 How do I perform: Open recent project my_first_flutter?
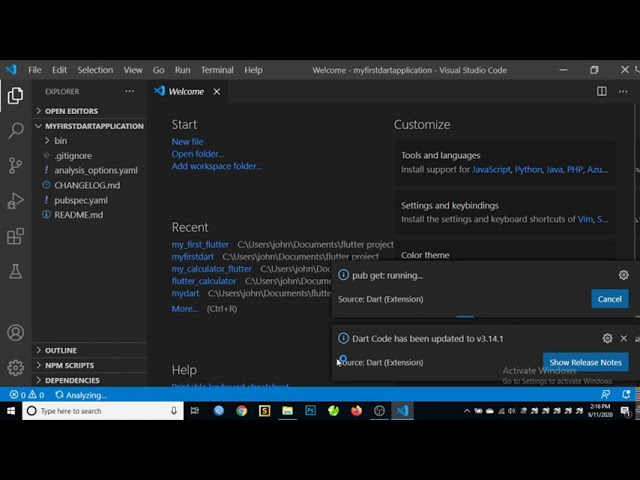[x=200, y=244]
